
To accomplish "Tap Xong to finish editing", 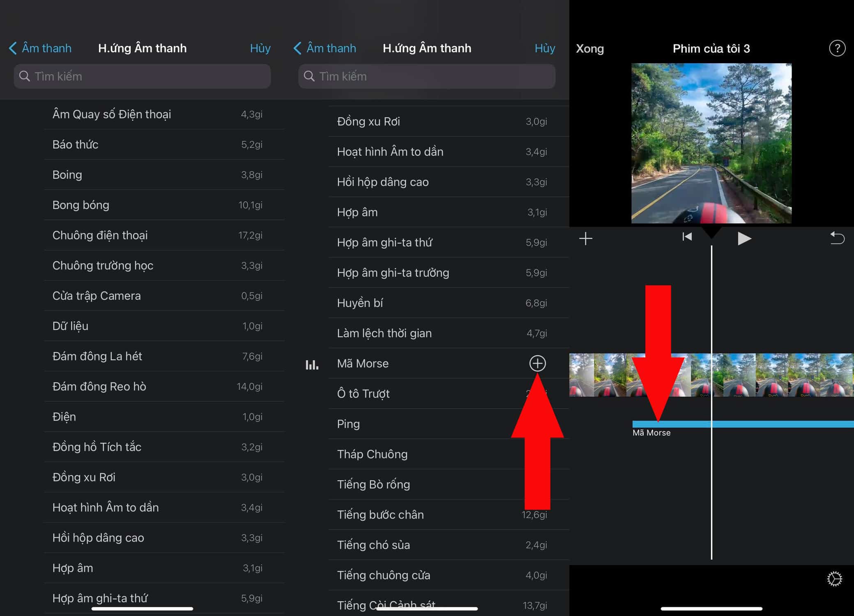I will 589,49.
